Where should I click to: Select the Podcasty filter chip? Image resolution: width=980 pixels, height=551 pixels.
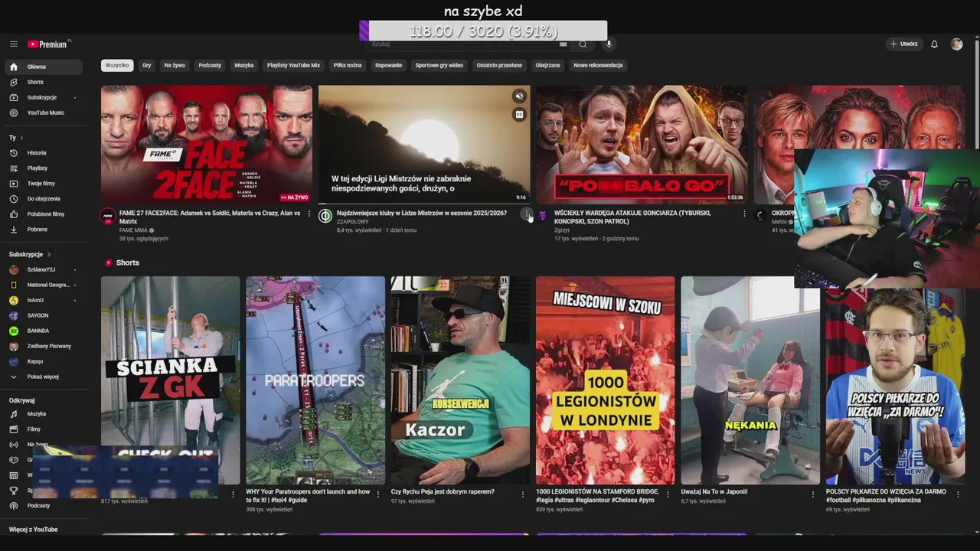point(210,66)
